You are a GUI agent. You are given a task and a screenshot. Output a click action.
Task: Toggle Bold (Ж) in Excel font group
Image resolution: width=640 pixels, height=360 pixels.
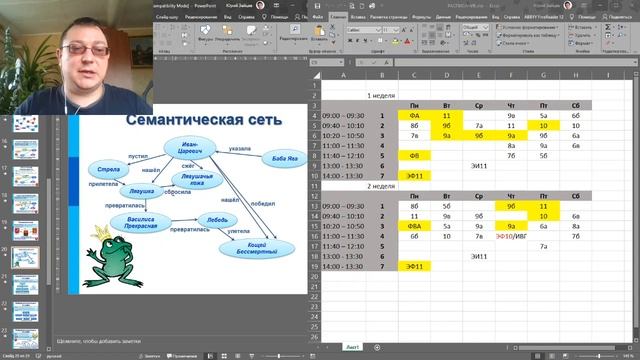click(350, 41)
